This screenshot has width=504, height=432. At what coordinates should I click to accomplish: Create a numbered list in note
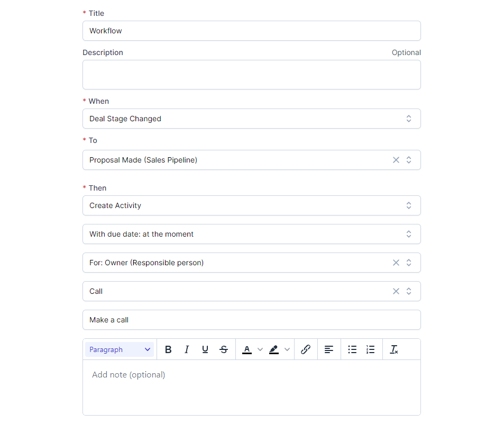pos(370,349)
